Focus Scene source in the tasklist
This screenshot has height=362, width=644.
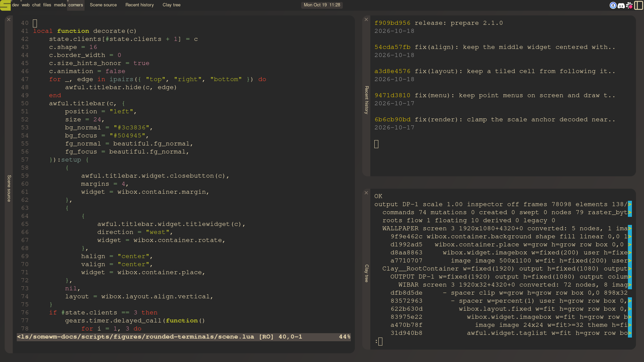(x=103, y=5)
